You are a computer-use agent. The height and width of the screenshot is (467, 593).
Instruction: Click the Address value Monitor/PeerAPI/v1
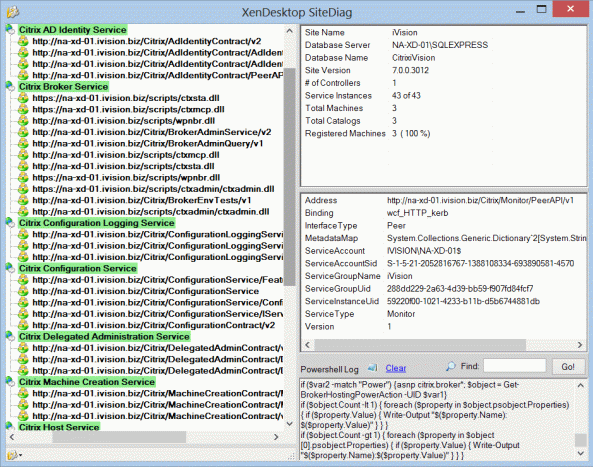(480, 200)
